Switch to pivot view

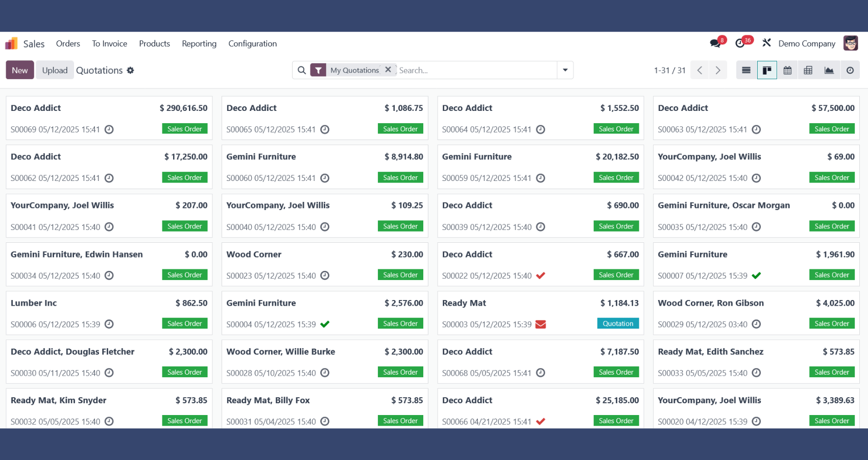coord(808,70)
